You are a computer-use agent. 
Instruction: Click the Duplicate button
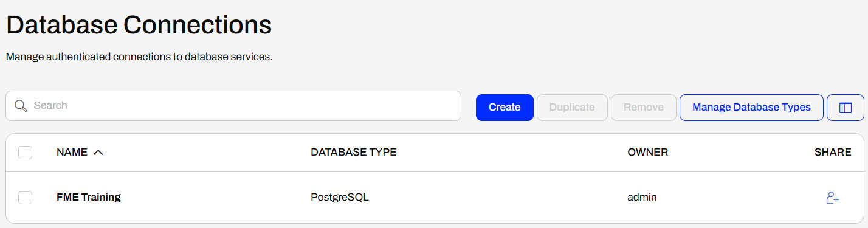[x=572, y=108]
